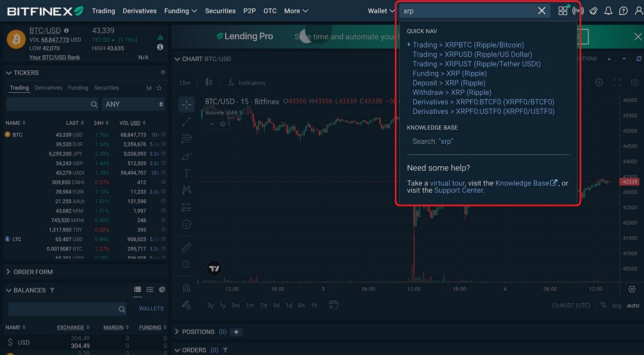
Task: Select the forecast position tool
Action: click(x=187, y=207)
